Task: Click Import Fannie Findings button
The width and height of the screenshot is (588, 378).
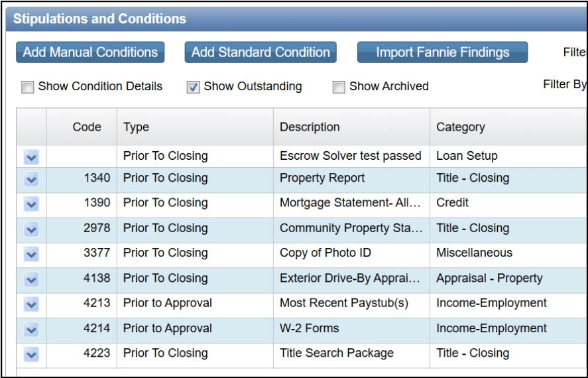Action: point(443,52)
